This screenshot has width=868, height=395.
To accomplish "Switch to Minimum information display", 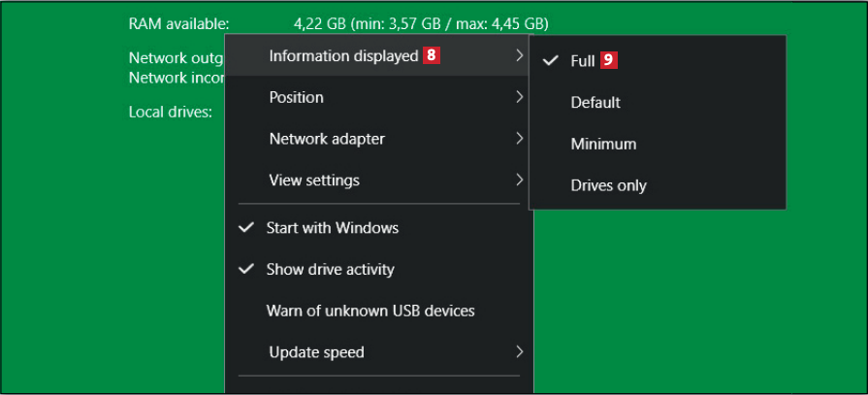I will (x=602, y=144).
